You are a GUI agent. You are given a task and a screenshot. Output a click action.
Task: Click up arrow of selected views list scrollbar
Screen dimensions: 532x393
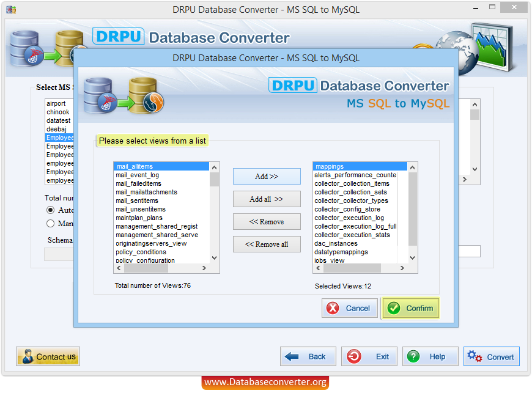413,167
